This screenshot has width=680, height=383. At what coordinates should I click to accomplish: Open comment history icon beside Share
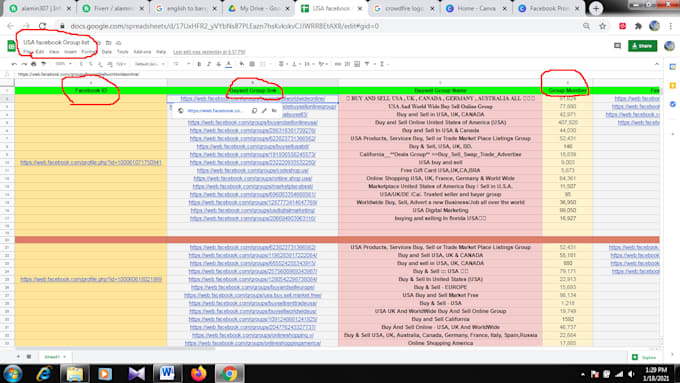pyautogui.click(x=618, y=46)
